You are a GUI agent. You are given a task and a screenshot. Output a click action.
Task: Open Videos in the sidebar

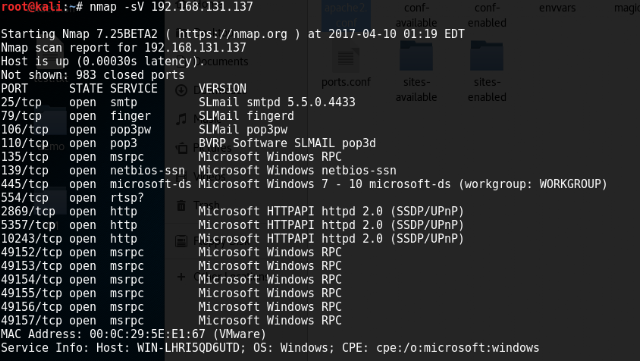tap(210, 176)
